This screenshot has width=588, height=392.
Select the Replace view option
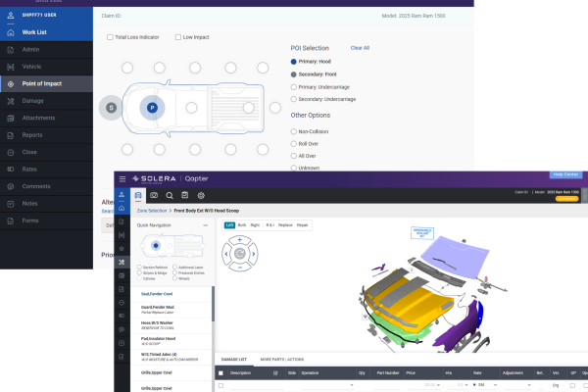[286, 224]
